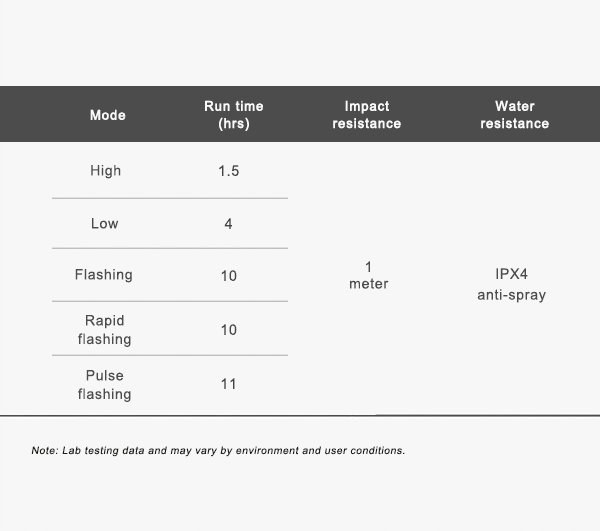Viewport: 600px width, 531px height.
Task: Select the Rapid flashing mode cell
Action: tap(105, 330)
